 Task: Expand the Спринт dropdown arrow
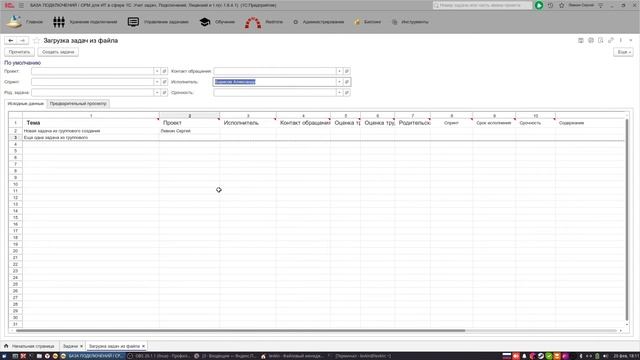coord(157,82)
